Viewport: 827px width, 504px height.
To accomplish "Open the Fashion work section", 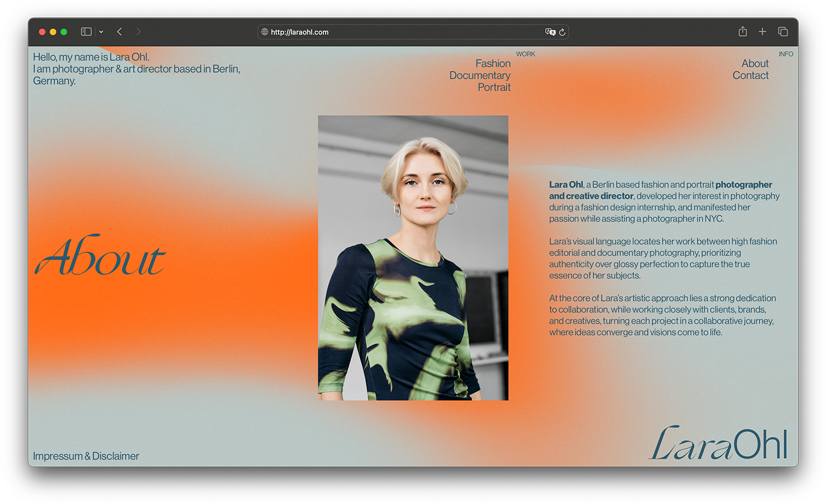I will (493, 63).
